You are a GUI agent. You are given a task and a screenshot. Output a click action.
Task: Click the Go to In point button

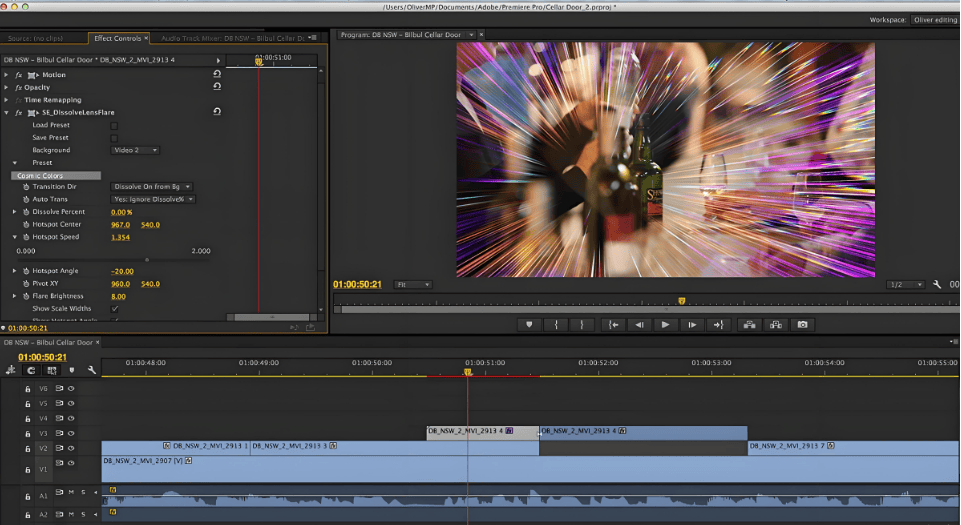(x=613, y=325)
